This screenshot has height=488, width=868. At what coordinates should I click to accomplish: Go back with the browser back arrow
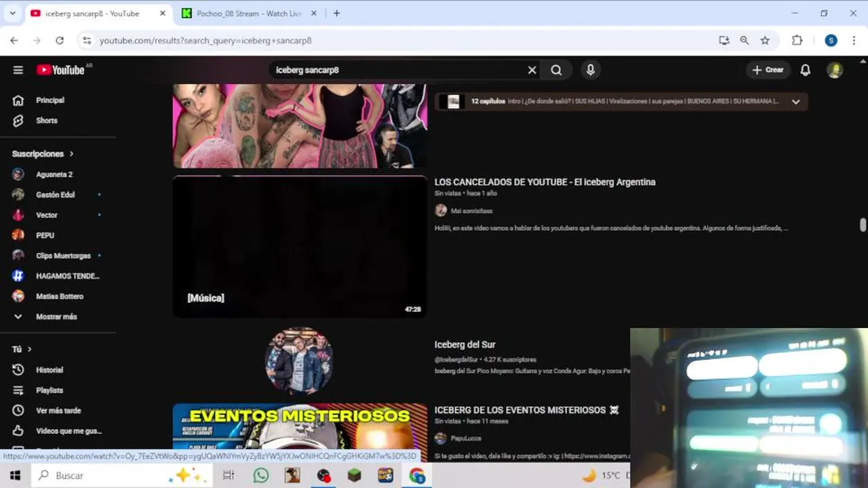[14, 41]
